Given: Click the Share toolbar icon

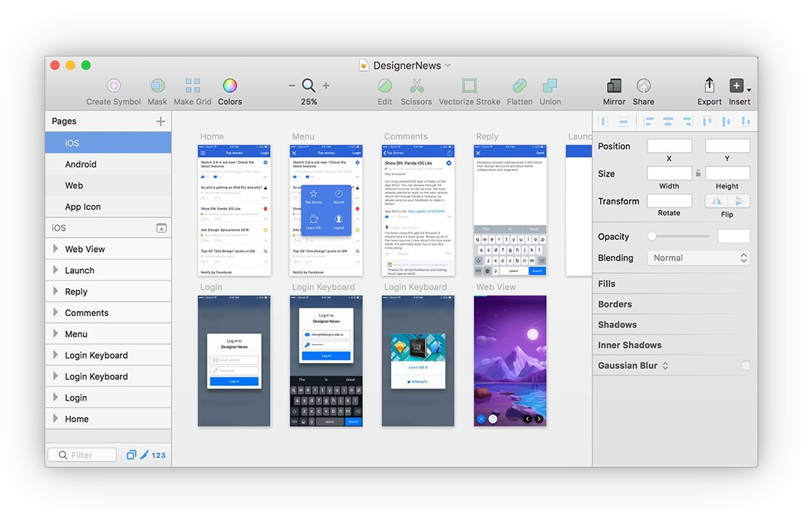Looking at the screenshot, I should tap(644, 85).
